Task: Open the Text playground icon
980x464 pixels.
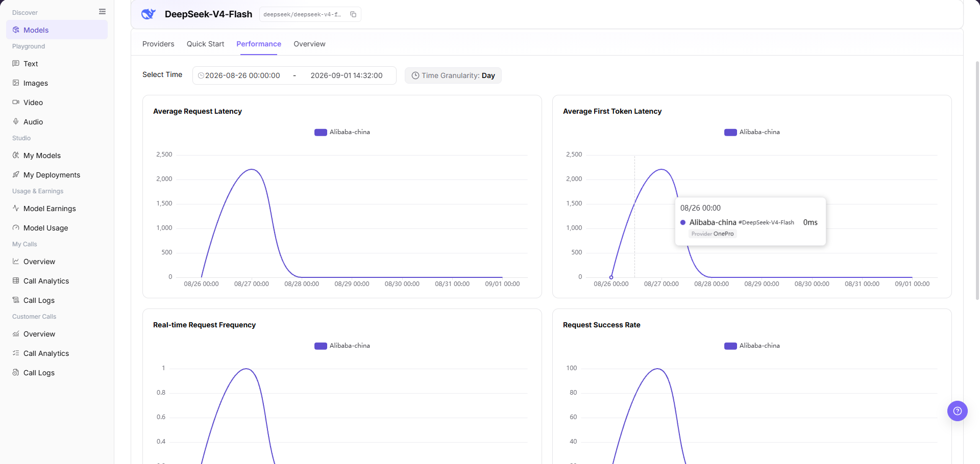Action: tap(16, 64)
